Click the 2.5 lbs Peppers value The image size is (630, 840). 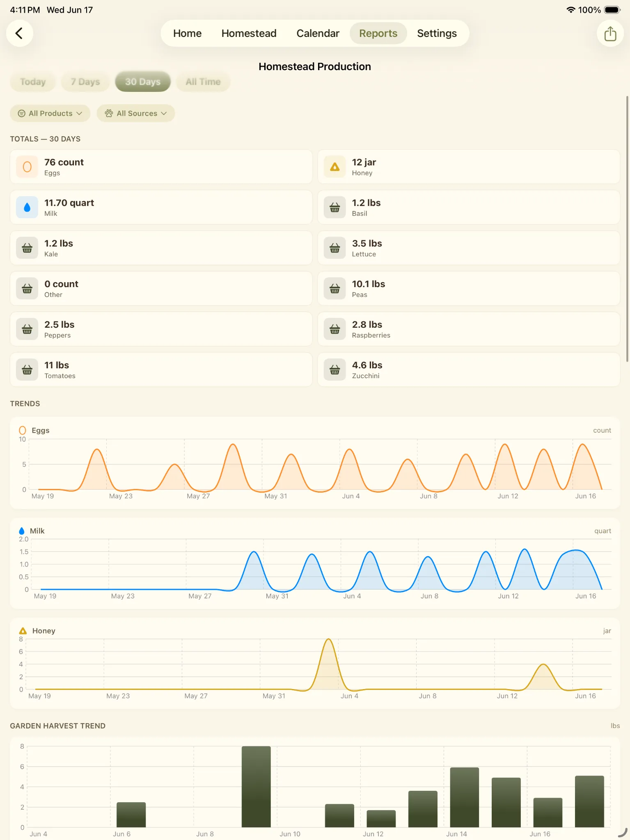(x=60, y=325)
